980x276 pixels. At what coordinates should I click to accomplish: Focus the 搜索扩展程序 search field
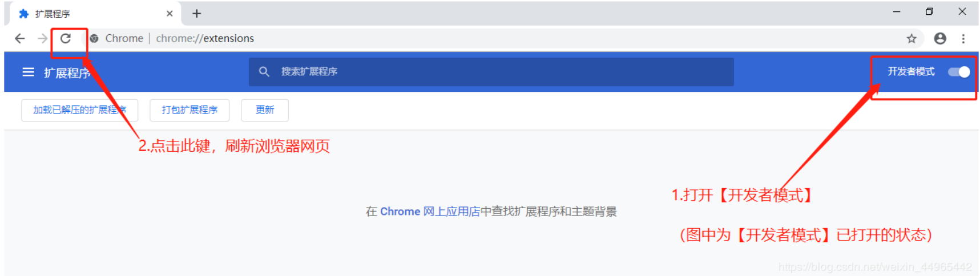click(491, 72)
